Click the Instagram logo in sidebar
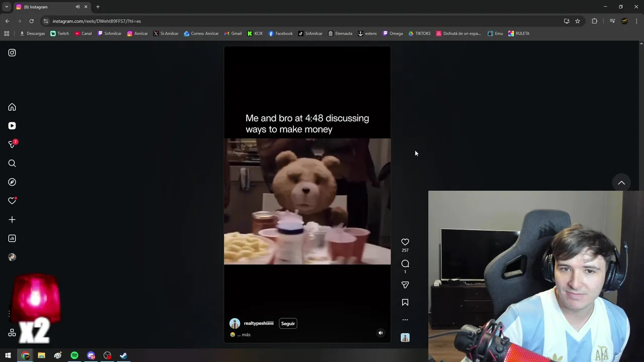 12,53
